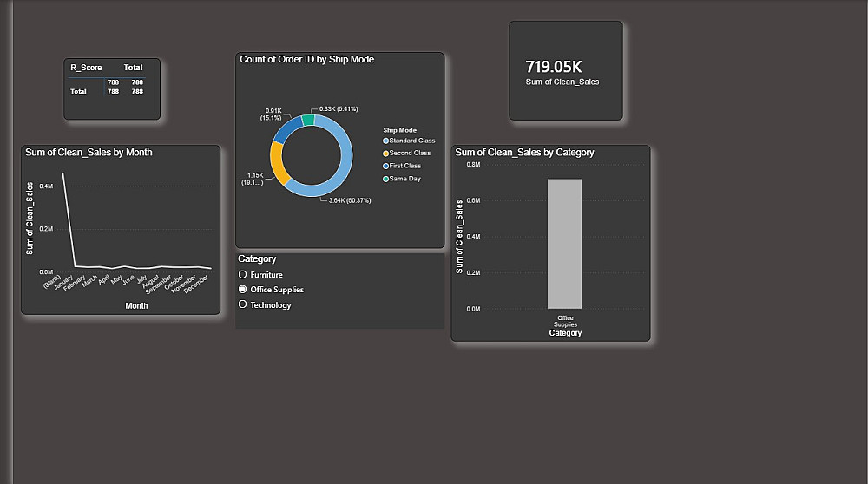Click the 719.05K Sum of Clean_Sales card

(566, 71)
